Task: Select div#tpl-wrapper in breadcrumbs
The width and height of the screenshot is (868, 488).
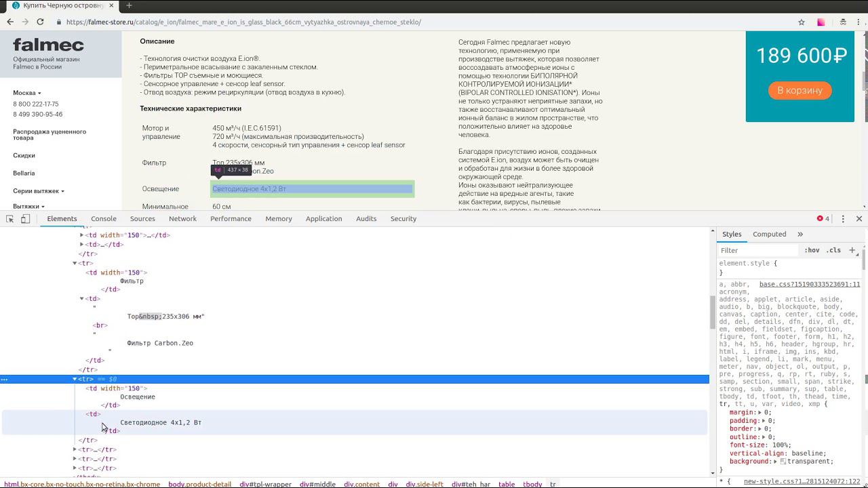Action: tap(265, 485)
